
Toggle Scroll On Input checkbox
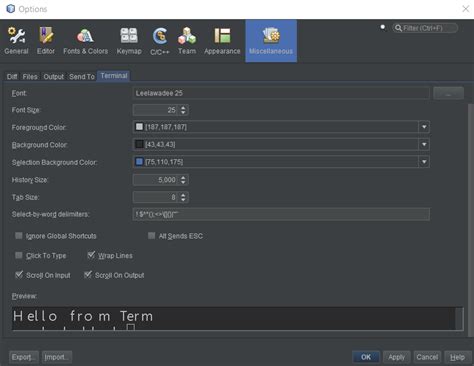[19, 275]
